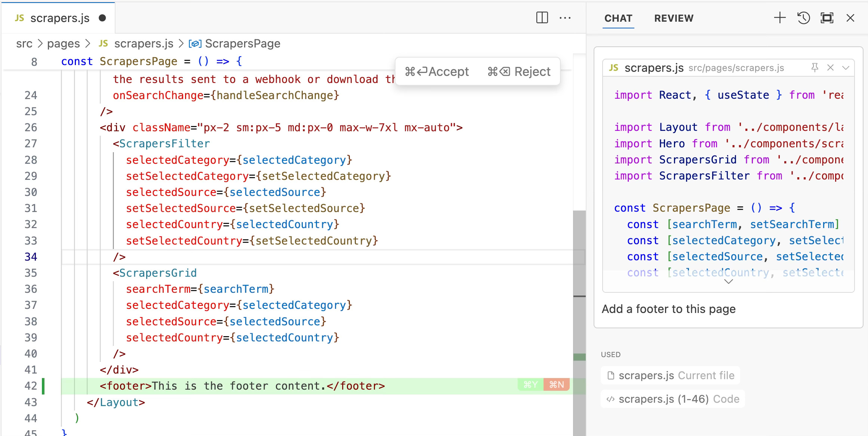The width and height of the screenshot is (868, 436).
Task: Start a new chat with plus icon
Action: pyautogui.click(x=780, y=18)
